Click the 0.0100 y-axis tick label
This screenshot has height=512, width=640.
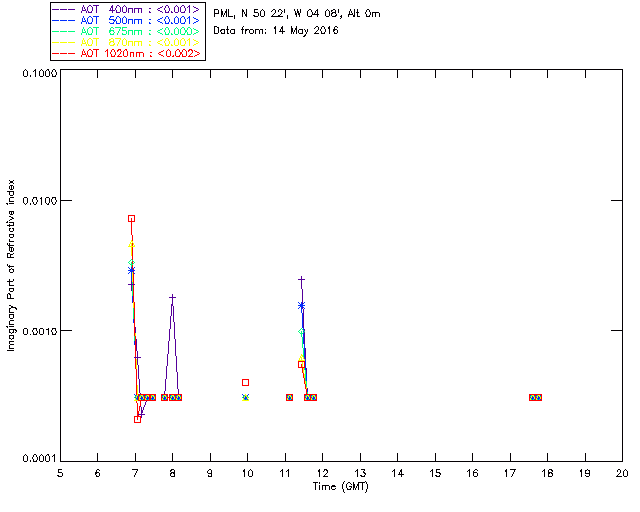(x=40, y=201)
